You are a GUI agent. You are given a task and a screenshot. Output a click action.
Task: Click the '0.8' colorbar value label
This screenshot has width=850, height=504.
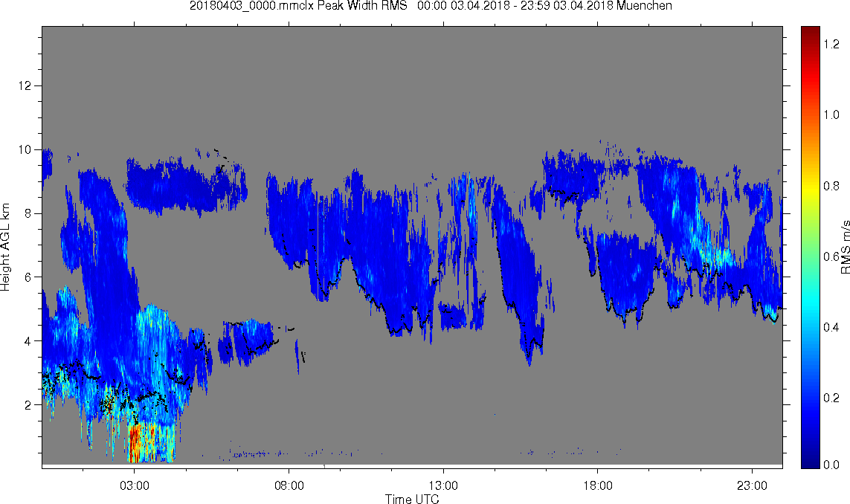pyautogui.click(x=831, y=186)
